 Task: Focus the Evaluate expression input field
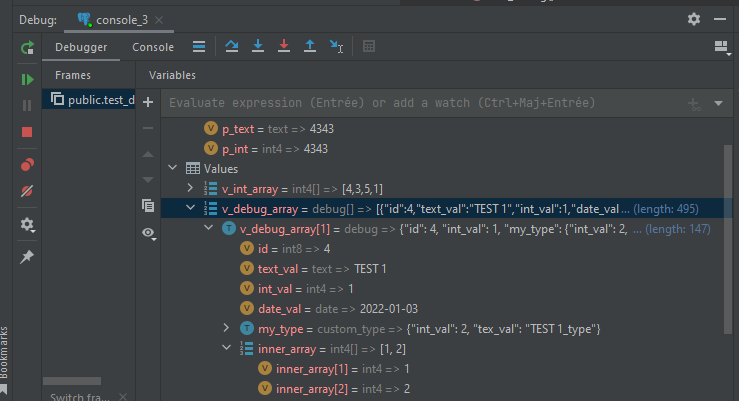click(x=424, y=103)
